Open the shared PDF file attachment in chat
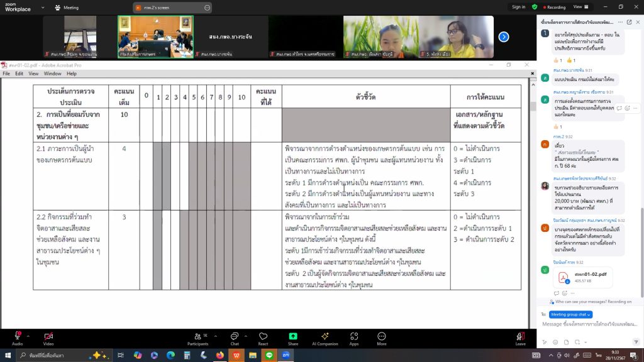 (x=582, y=277)
